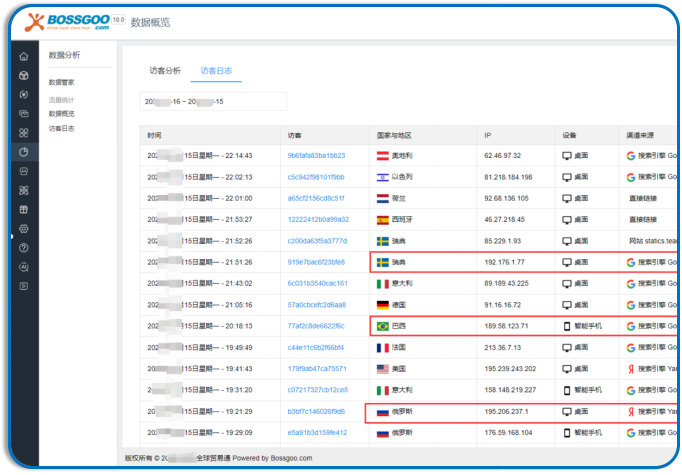Click the AI icon in sidebar

point(24,266)
